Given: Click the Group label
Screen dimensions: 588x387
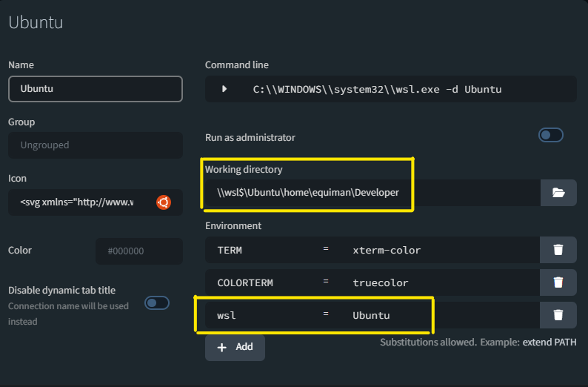Looking at the screenshot, I should click(21, 122).
